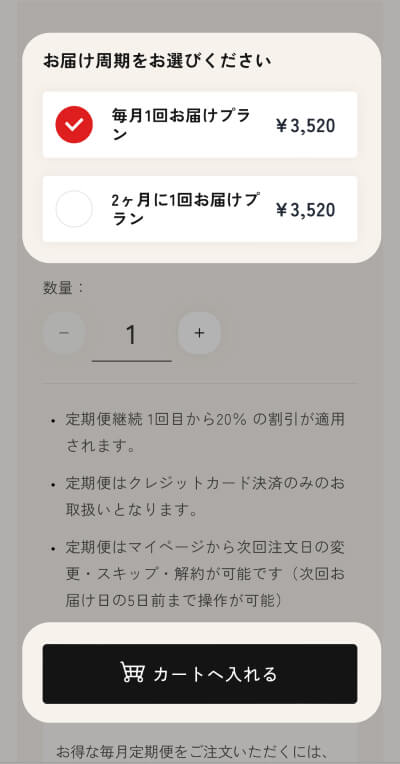The image size is (400, 764).
Task: Click the お届け周期をお選びください heading
Action: click(x=157, y=62)
